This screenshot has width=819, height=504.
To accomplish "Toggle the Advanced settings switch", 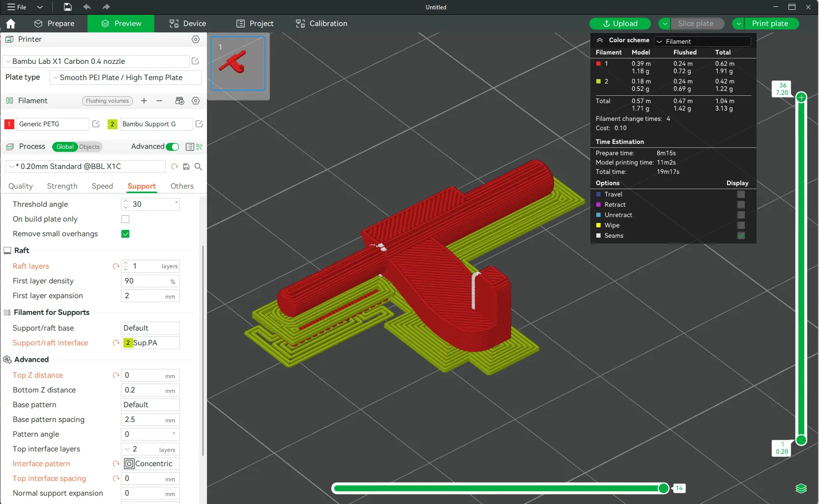I will (x=173, y=147).
